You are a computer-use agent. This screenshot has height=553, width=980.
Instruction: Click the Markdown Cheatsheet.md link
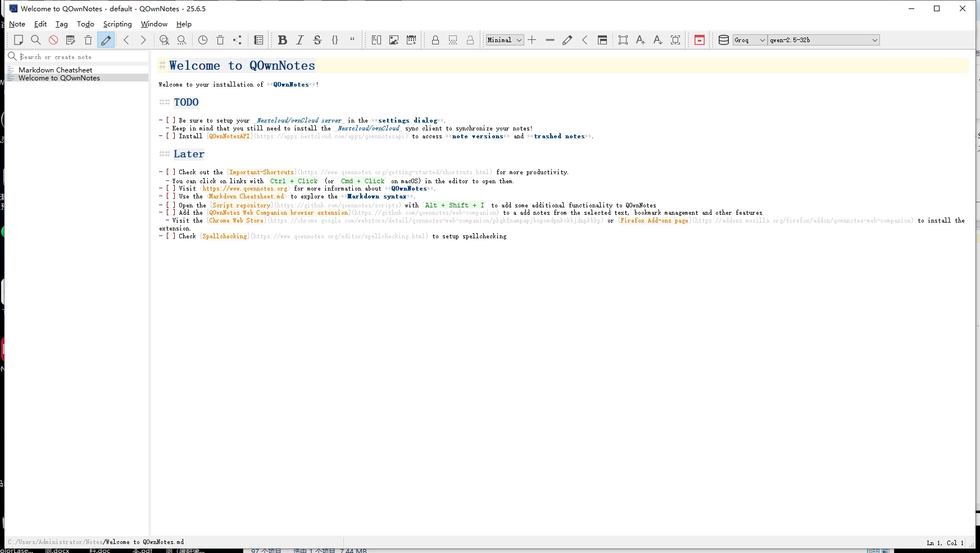(x=247, y=197)
